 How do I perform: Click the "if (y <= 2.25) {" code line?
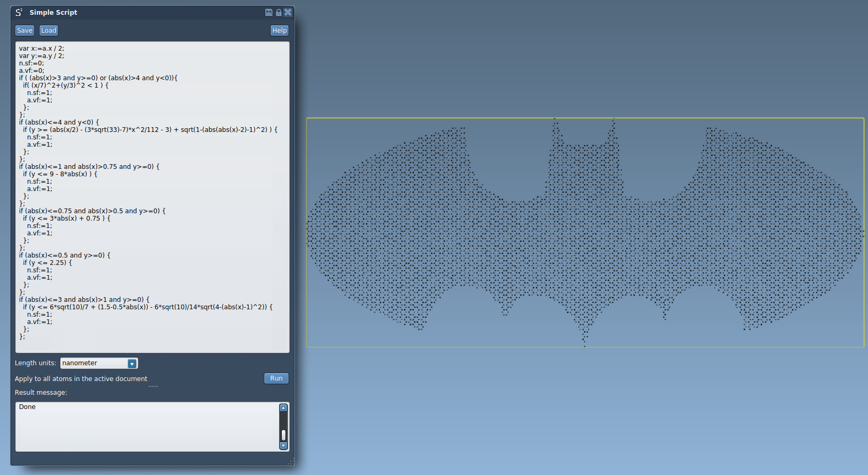(47, 263)
